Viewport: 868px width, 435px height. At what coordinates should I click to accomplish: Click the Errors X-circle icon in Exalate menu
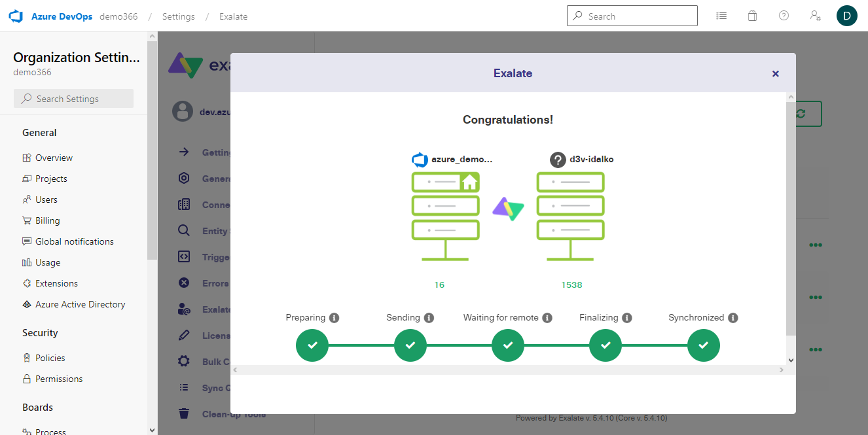click(184, 283)
